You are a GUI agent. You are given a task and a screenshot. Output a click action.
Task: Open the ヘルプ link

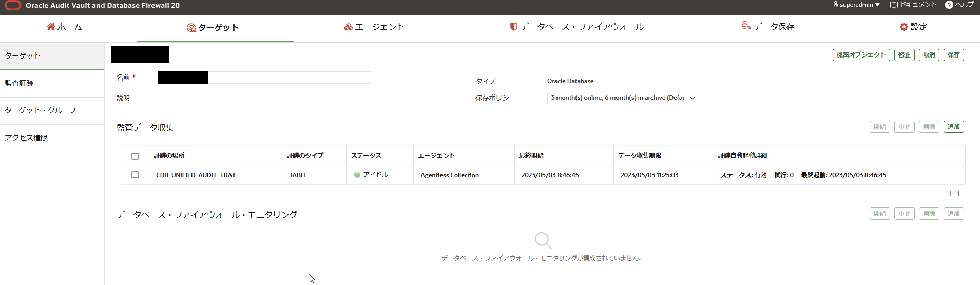(x=959, y=5)
